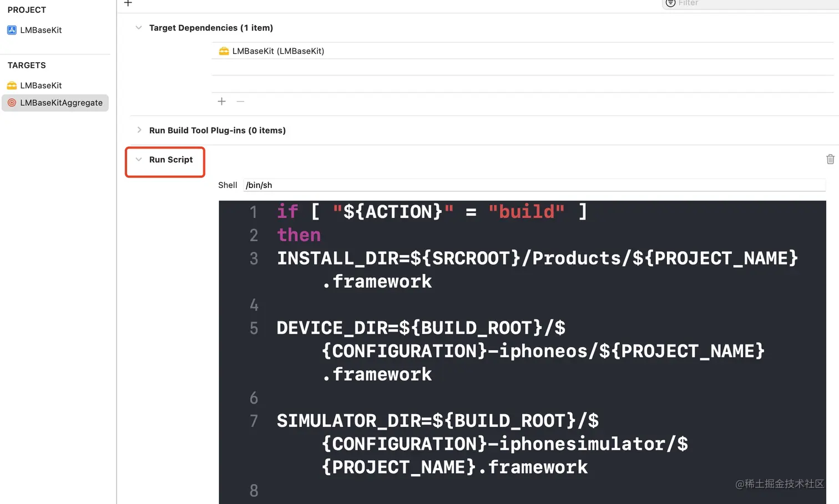Click the Target Dependencies (1 item) heading
The image size is (839, 504).
pyautogui.click(x=211, y=28)
